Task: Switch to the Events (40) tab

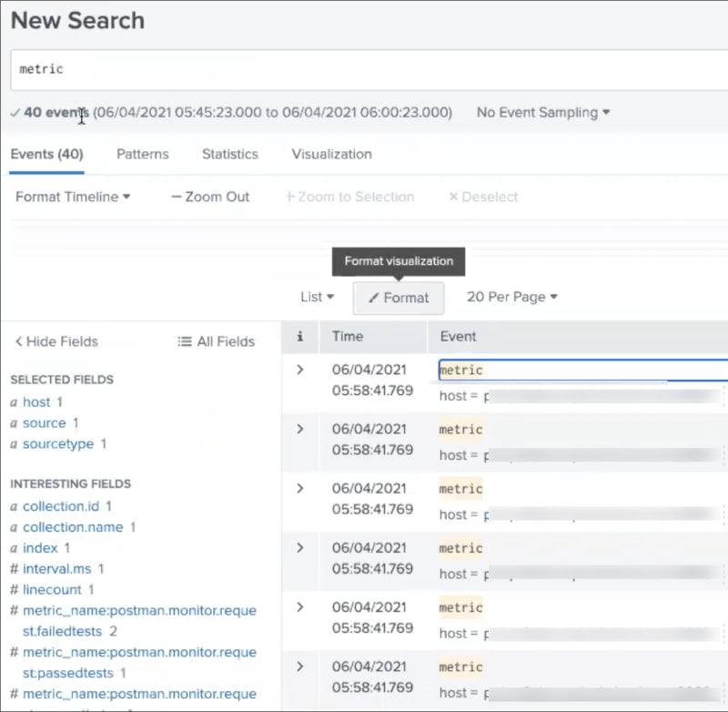Action: tap(47, 154)
